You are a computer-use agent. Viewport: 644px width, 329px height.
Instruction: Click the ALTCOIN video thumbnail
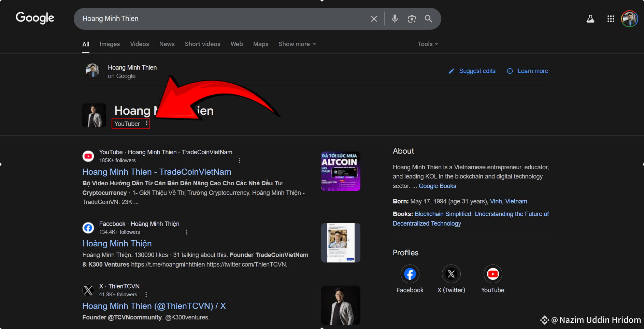340,171
